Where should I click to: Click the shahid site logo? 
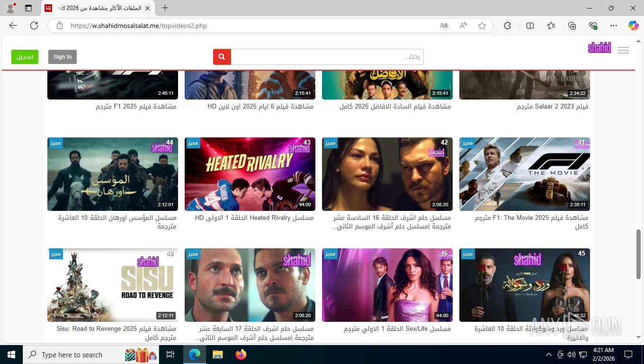(599, 48)
